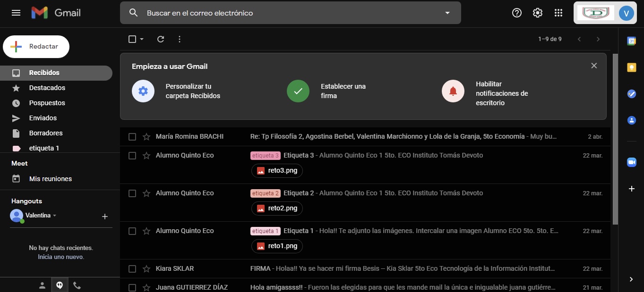Open Google Keep side panel icon
644x292 pixels.
632,67
